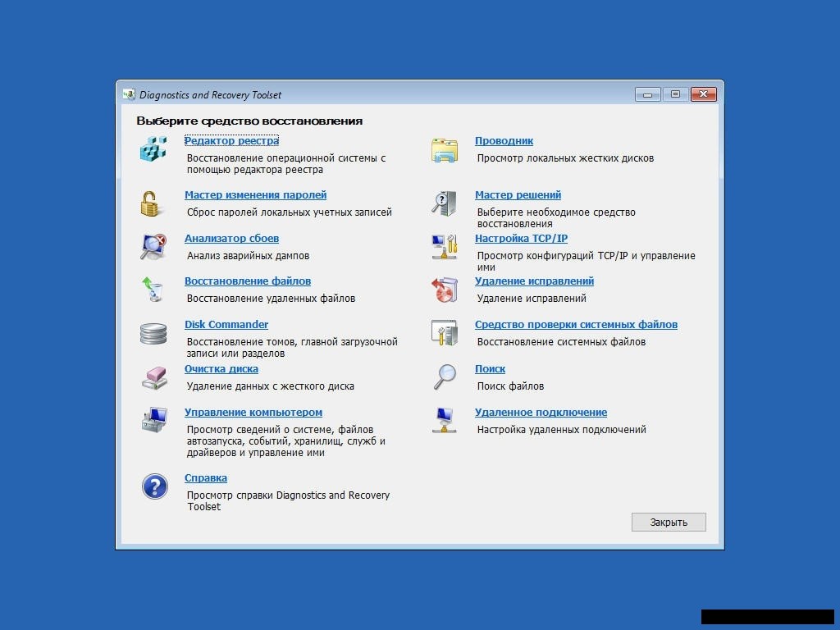Launch Проводник link
840x630 pixels.
point(504,141)
